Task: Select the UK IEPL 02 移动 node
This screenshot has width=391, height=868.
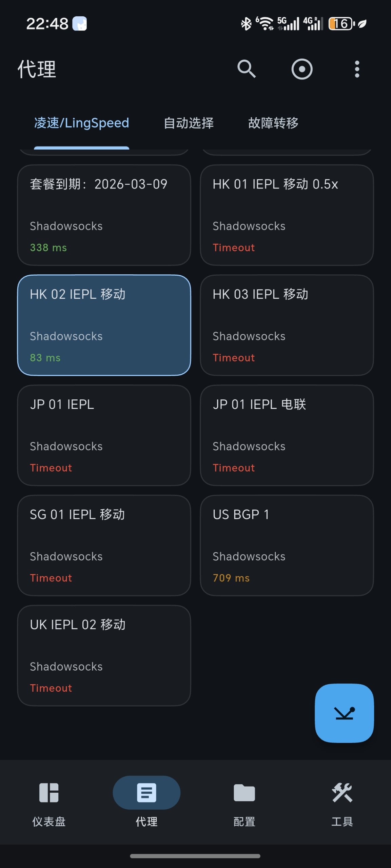Action: [x=104, y=655]
